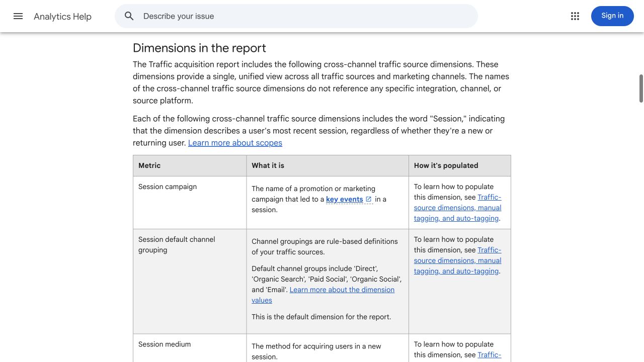Click 'This is the default dimension for the report.'
644x362 pixels.
tap(321, 317)
